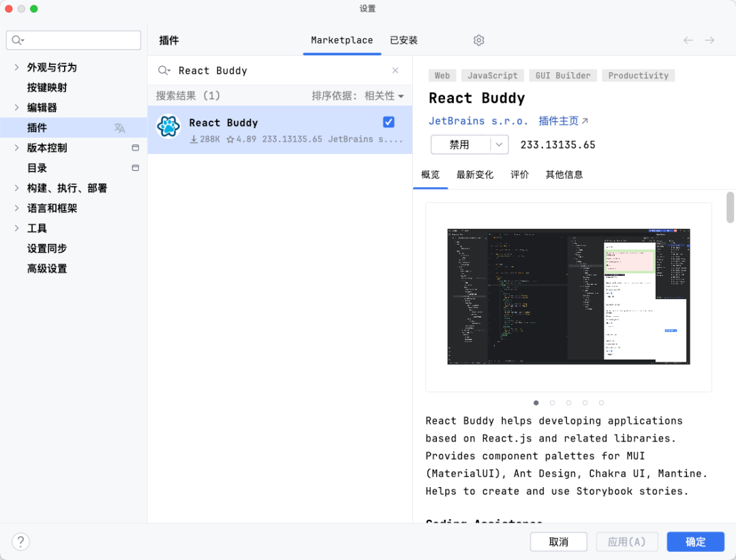The width and height of the screenshot is (736, 560).
Task: Click the translate icon beside 插件
Action: 120,127
